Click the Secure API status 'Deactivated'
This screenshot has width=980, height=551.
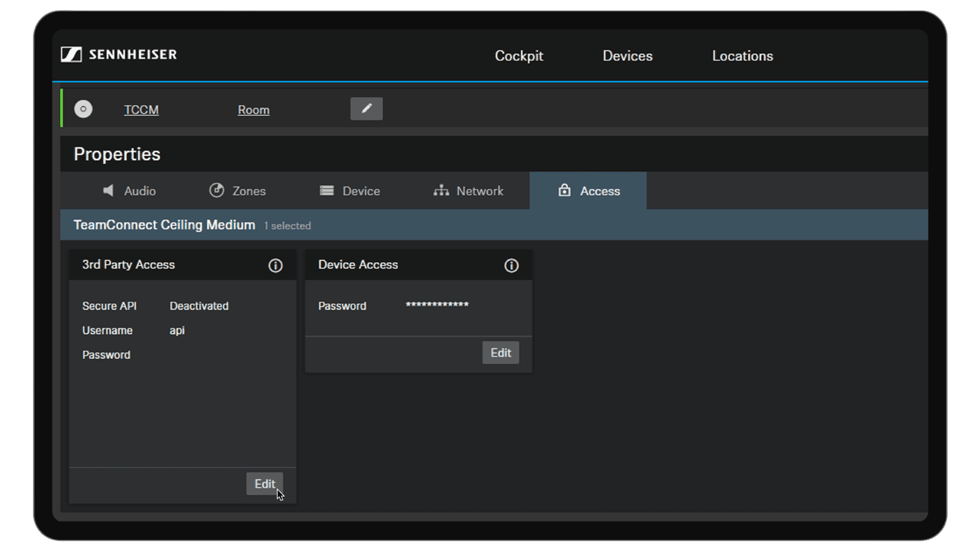(199, 306)
